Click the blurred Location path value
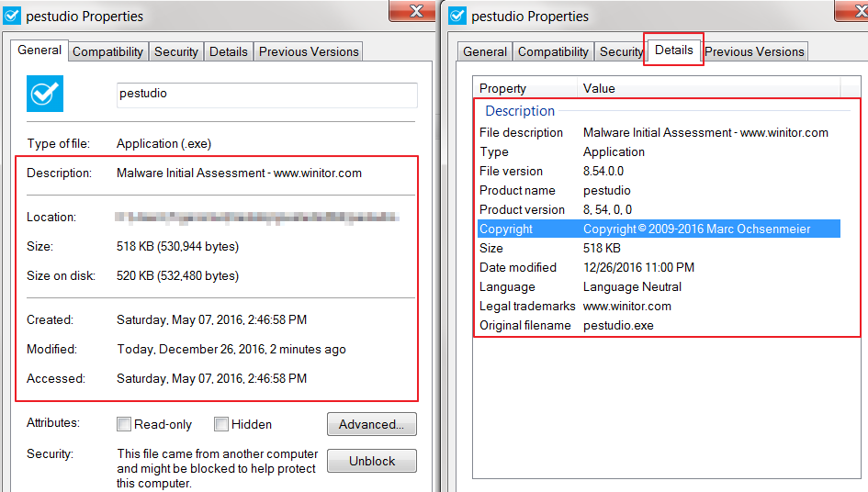Image resolution: width=868 pixels, height=492 pixels. [x=257, y=218]
